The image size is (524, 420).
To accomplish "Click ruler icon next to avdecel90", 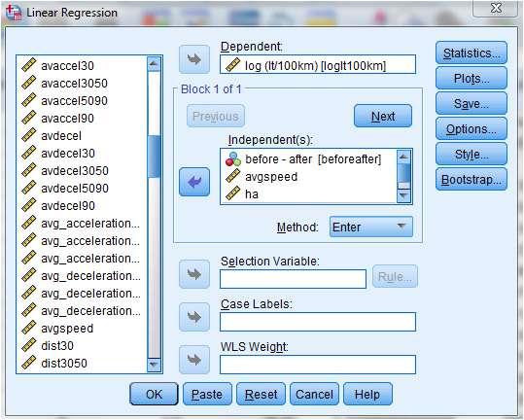I will tap(29, 205).
